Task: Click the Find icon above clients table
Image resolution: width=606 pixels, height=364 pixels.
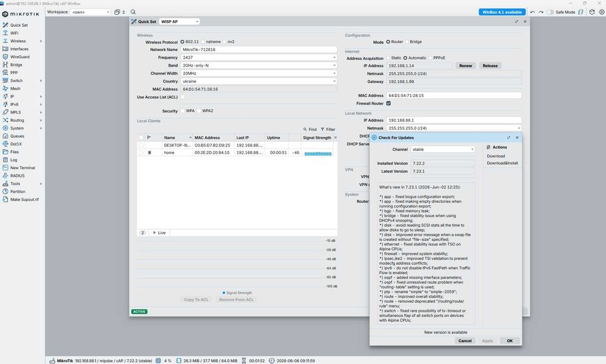Action: 305,130
